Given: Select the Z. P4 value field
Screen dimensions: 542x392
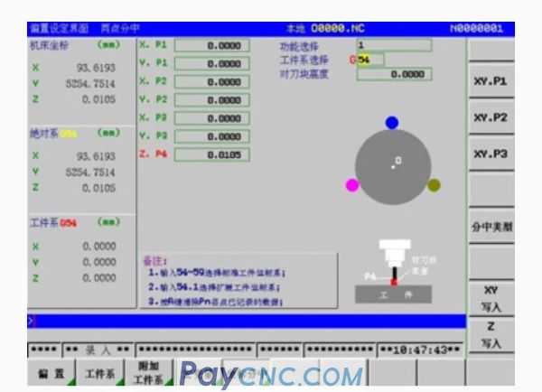Looking at the screenshot, I should point(211,154).
